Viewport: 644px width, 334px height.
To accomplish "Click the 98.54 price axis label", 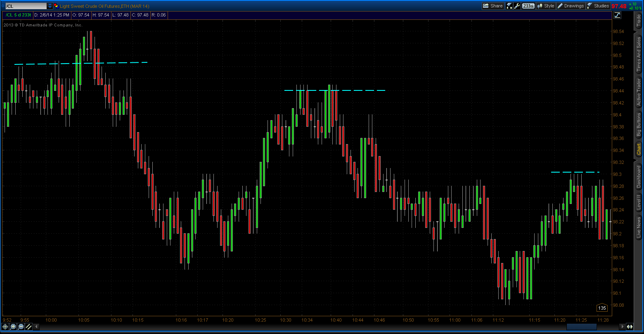I will [x=618, y=31].
